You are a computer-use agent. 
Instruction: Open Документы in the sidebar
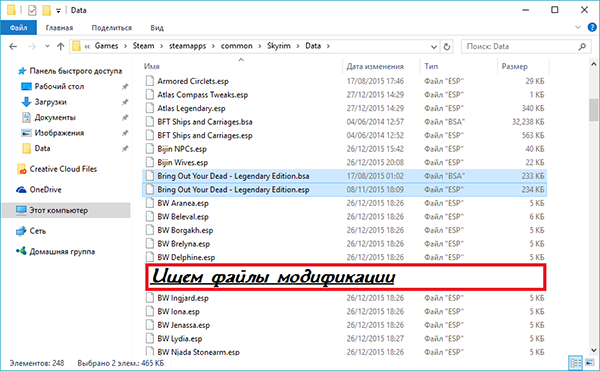click(x=55, y=117)
